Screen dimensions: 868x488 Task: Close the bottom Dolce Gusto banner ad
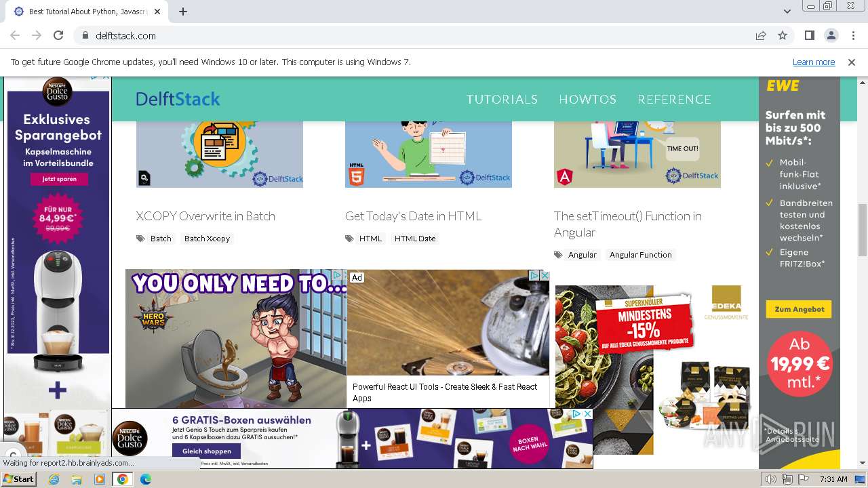[x=587, y=413]
